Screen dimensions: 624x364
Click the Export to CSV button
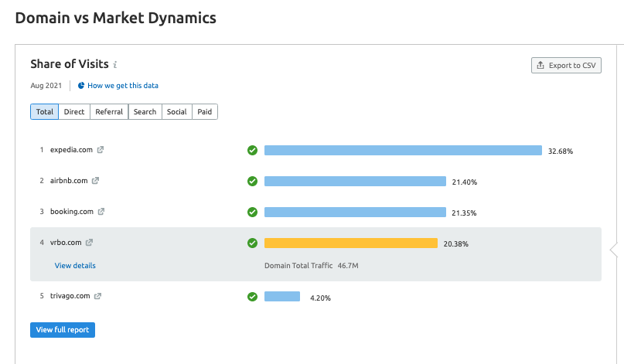pos(566,66)
